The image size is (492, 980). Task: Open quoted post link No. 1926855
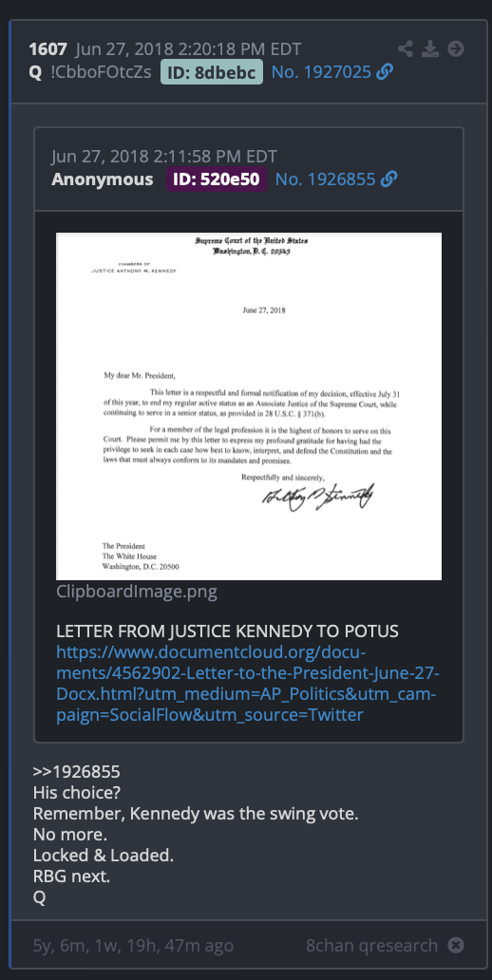point(325,179)
